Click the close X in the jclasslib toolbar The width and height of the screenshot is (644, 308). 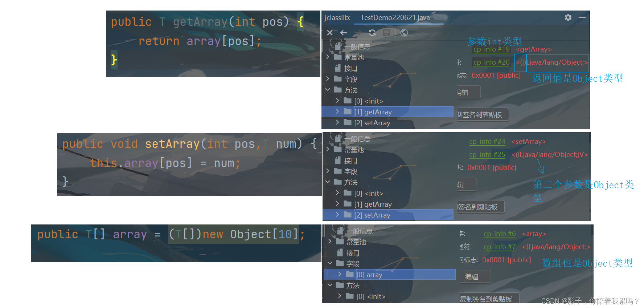[329, 33]
